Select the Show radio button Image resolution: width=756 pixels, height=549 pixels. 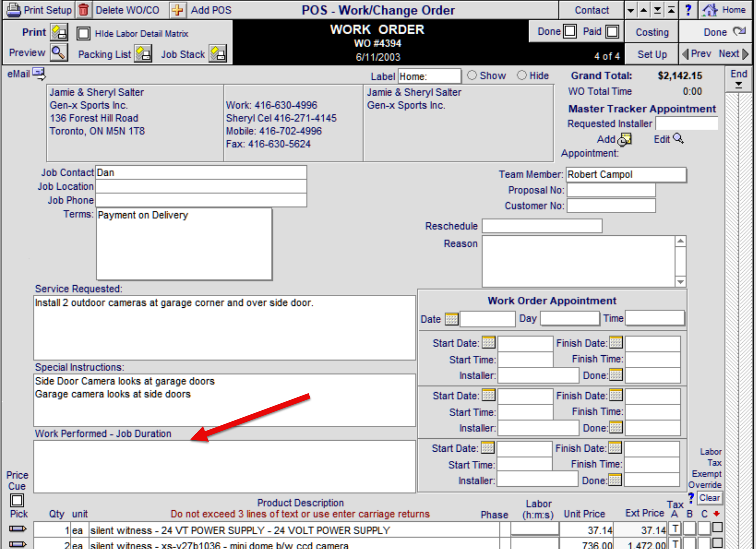coord(472,75)
